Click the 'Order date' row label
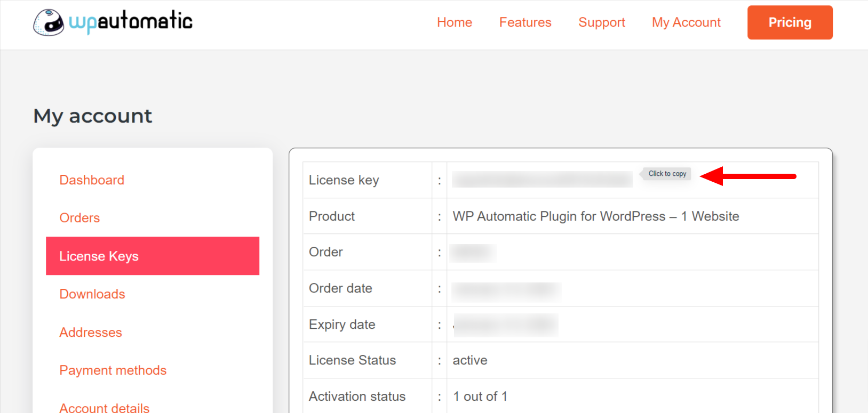This screenshot has height=413, width=868. [340, 288]
